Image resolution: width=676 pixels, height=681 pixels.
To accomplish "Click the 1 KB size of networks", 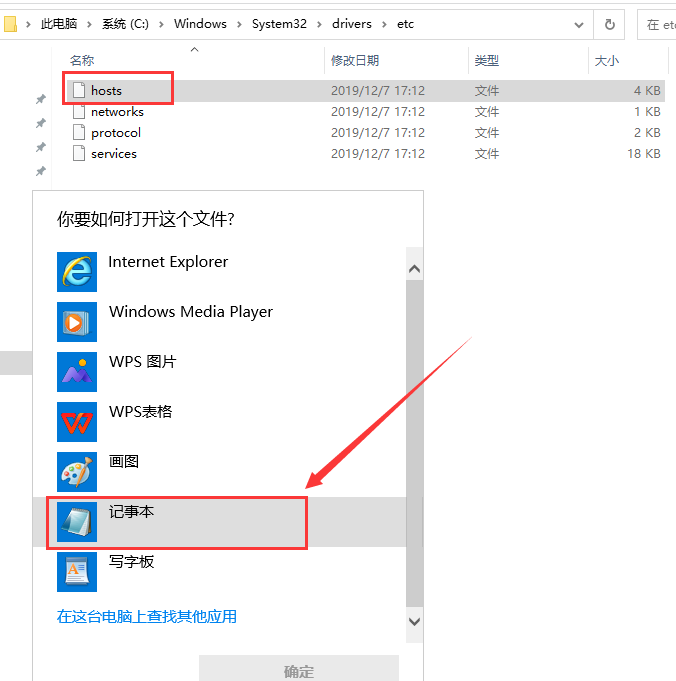I will pos(647,112).
